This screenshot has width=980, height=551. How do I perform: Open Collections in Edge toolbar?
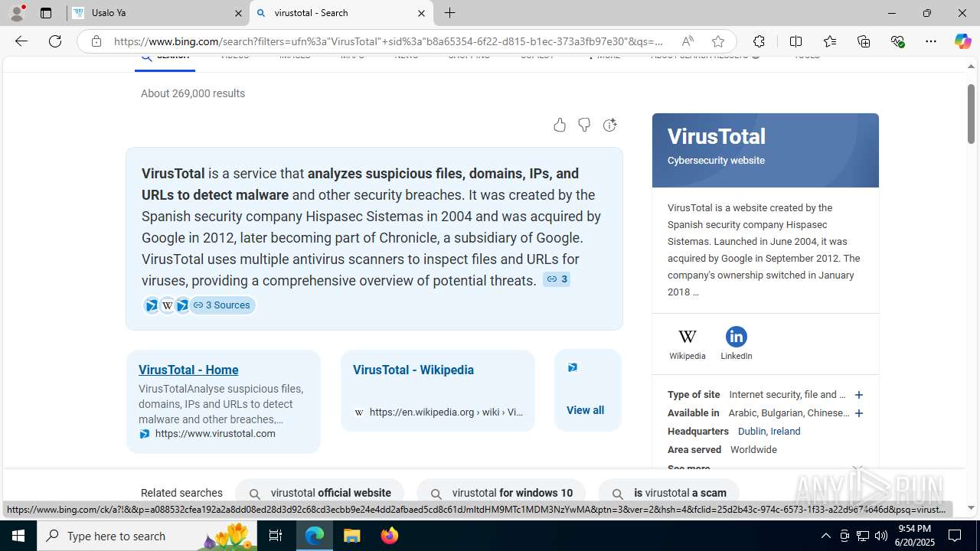864,41
